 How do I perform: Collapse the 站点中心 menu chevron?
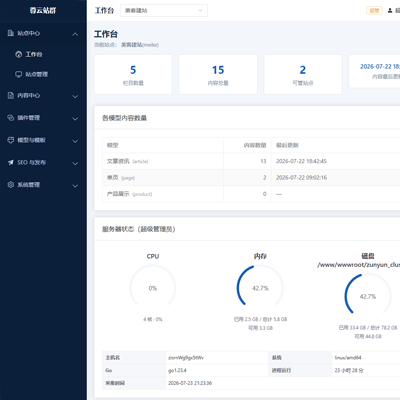75,34
